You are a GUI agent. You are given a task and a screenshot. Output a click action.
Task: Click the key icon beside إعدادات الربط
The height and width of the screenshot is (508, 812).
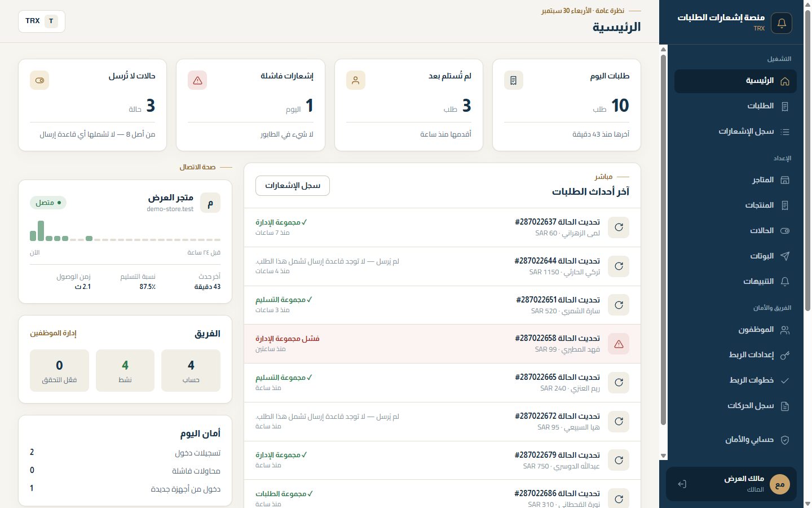[784, 355]
